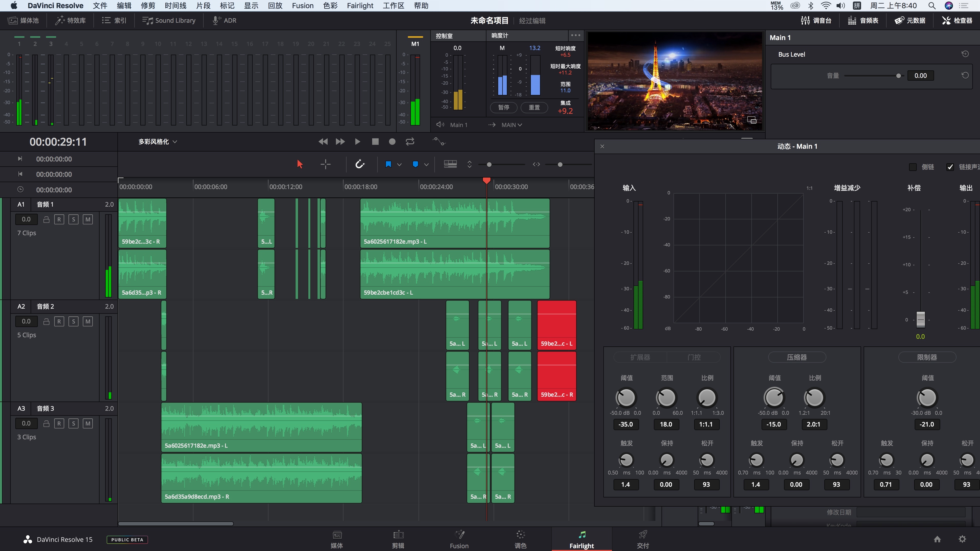Viewport: 980px width, 551px height.
Task: Open the Sound Library panel
Action: click(x=169, y=20)
